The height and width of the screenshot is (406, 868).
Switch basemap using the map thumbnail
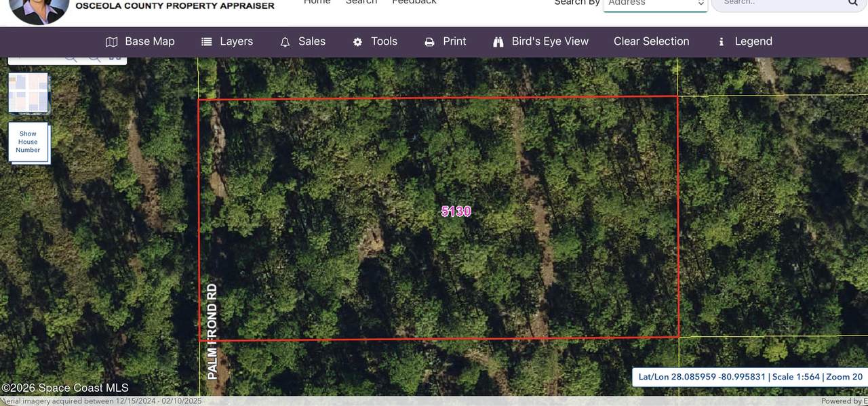28,93
